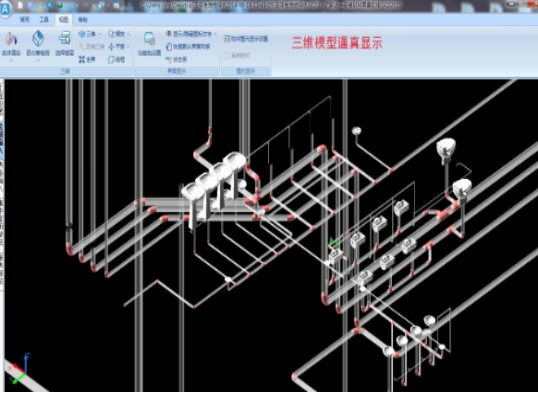Click the XYZ axis indicator in viewport

coord(18,369)
